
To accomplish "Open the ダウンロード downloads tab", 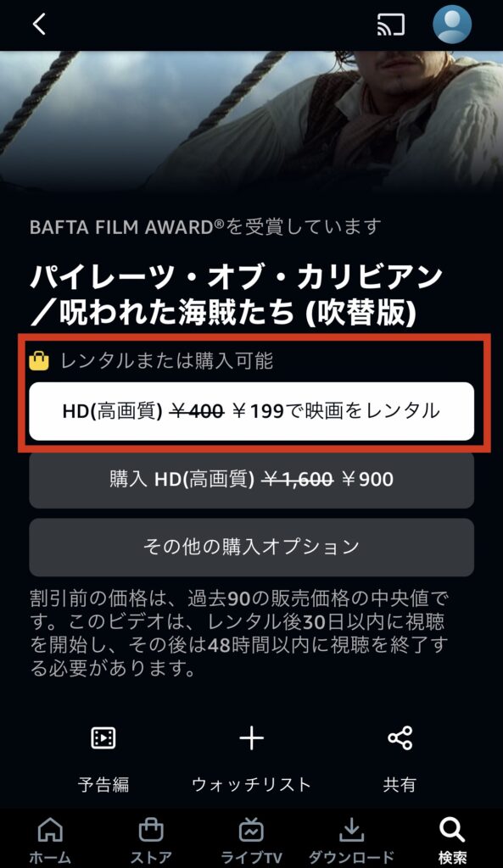I will (x=351, y=840).
